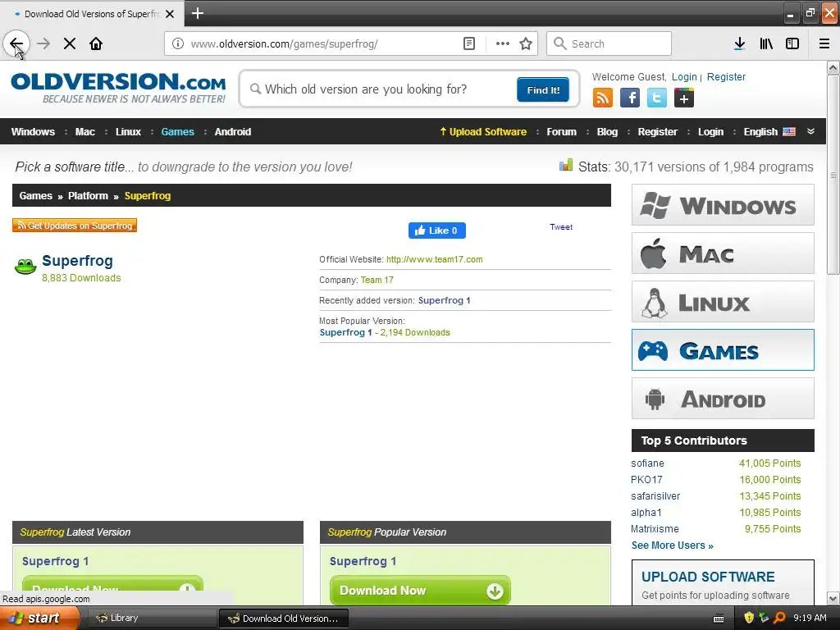Open the Firefox hamburger menu
Viewport: 840px width, 630px height.
coord(824,44)
